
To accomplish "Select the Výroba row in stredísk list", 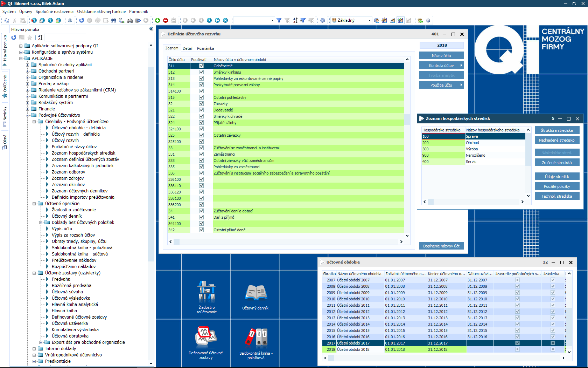I will click(x=472, y=149).
